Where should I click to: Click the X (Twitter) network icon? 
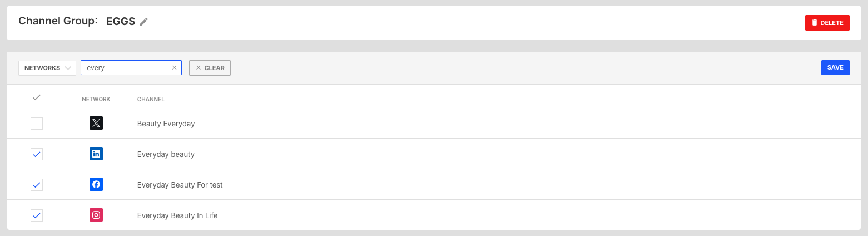click(96, 124)
